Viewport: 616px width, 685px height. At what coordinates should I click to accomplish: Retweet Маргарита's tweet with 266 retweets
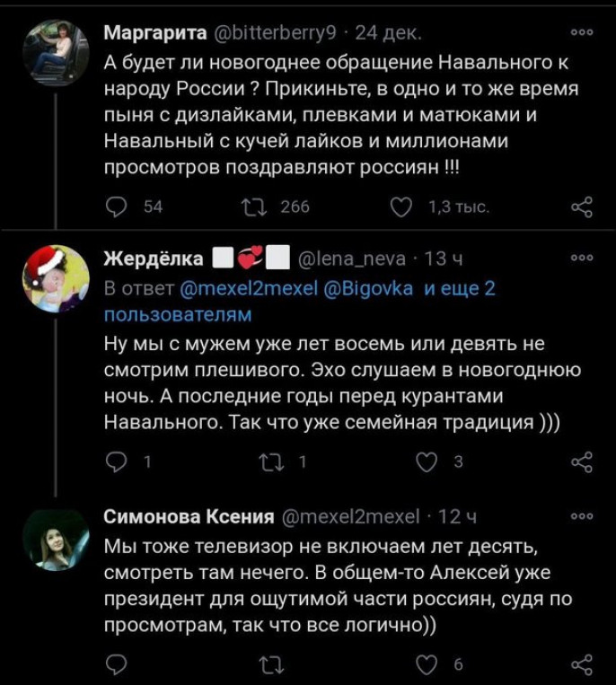[254, 207]
